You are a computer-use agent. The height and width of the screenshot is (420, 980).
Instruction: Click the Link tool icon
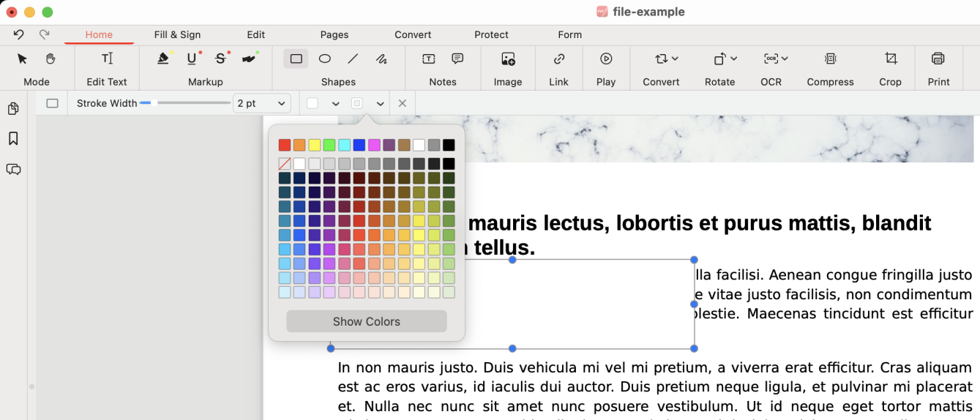tap(559, 59)
